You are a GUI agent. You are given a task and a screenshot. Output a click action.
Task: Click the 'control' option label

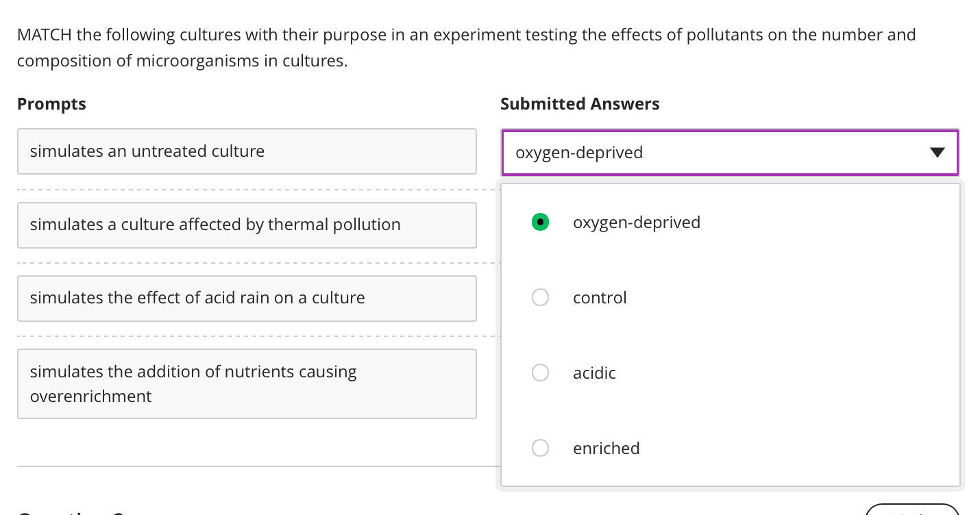click(x=600, y=298)
